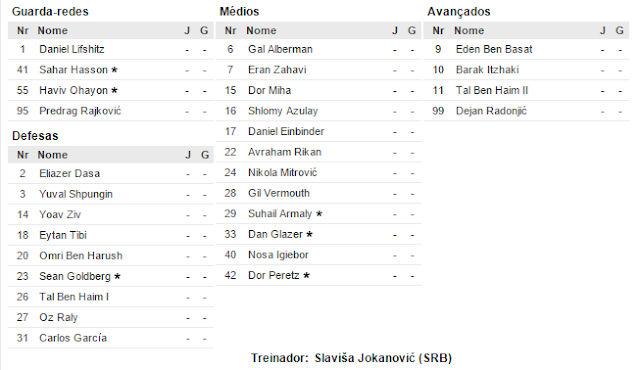
Task: Click the G column header under Avançados
Action: coord(620,31)
